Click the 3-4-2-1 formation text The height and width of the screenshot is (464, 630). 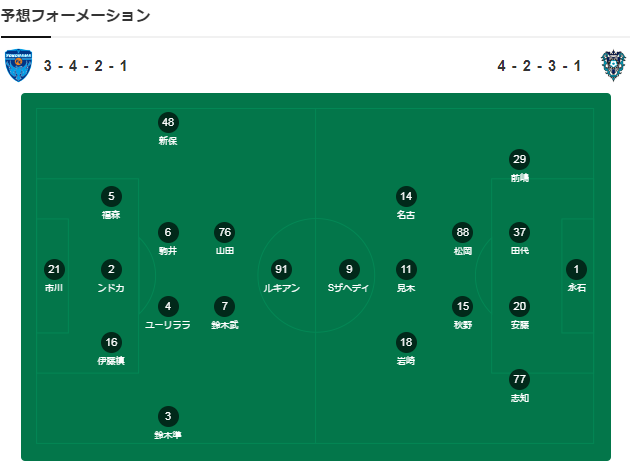tap(86, 66)
